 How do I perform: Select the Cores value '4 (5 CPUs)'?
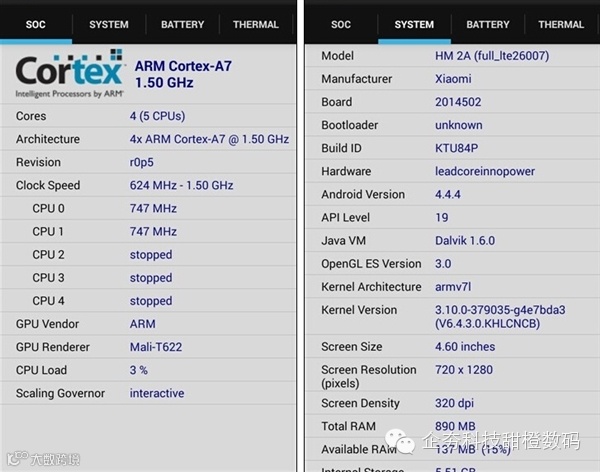(157, 116)
